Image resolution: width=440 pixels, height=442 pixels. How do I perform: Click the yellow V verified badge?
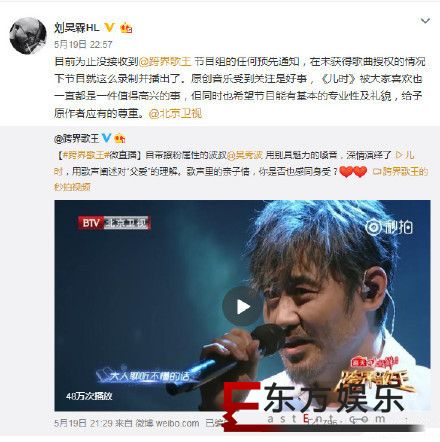tap(110, 27)
